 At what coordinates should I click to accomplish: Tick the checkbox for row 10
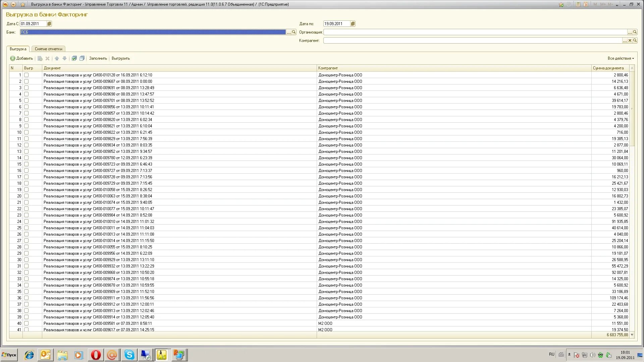pos(26,132)
